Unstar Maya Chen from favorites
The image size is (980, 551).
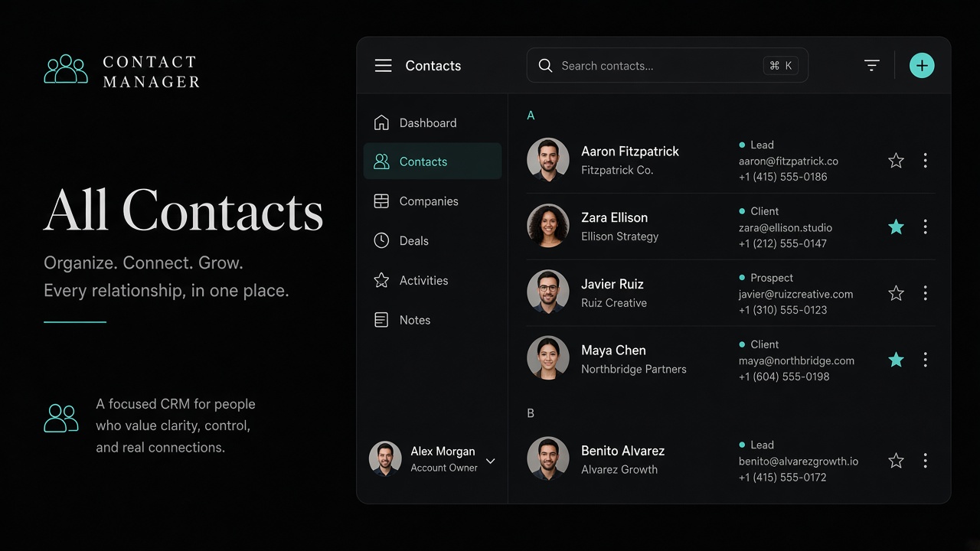pos(896,360)
